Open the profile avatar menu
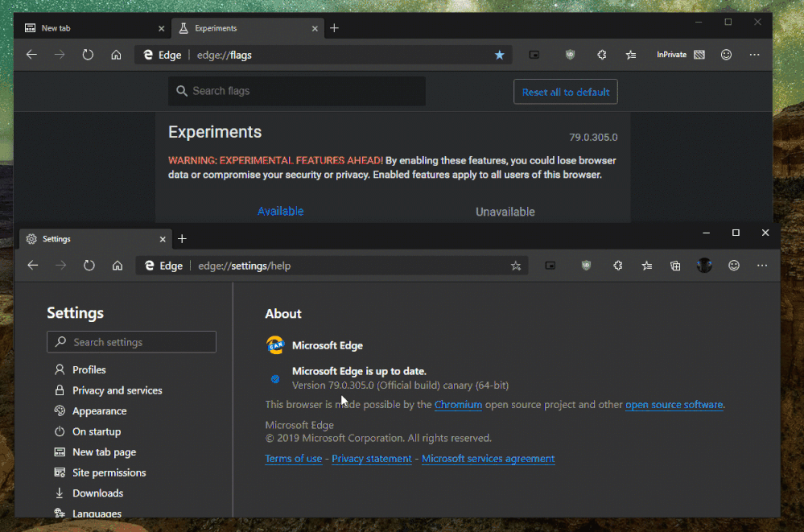The width and height of the screenshot is (804, 532). pyautogui.click(x=704, y=266)
